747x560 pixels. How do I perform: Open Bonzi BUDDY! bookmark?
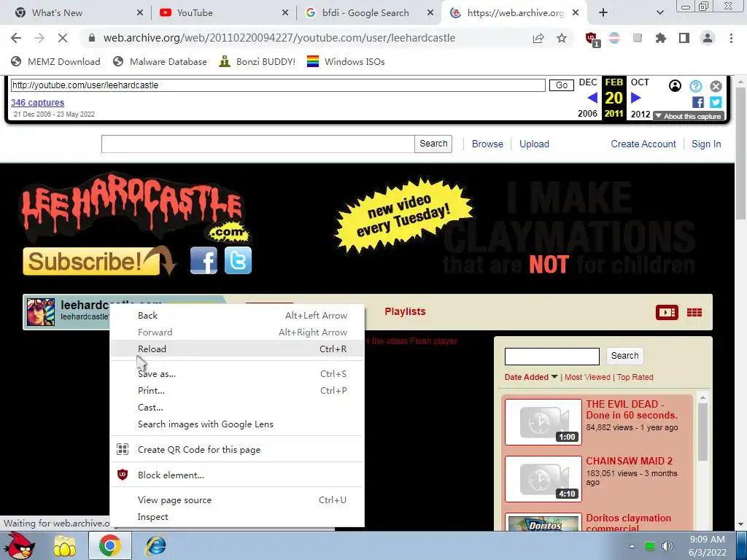click(x=257, y=61)
